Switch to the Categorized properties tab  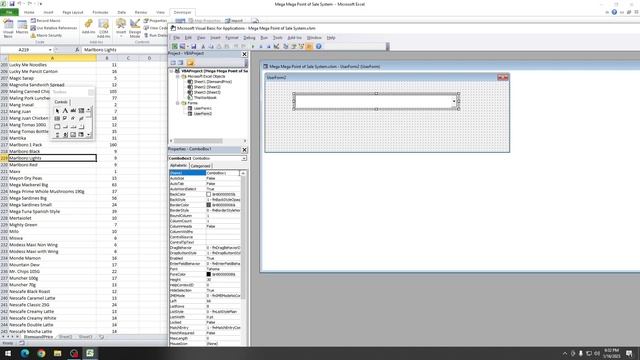click(200, 166)
